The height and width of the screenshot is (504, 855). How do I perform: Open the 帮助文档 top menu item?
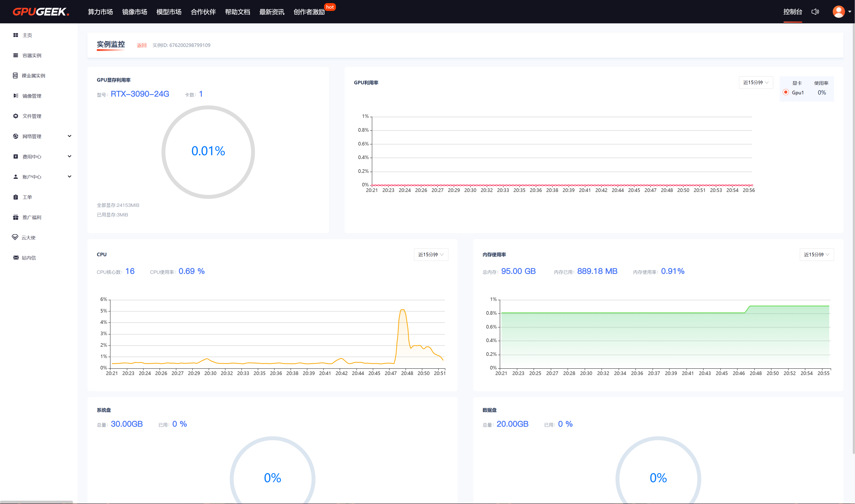pyautogui.click(x=237, y=12)
